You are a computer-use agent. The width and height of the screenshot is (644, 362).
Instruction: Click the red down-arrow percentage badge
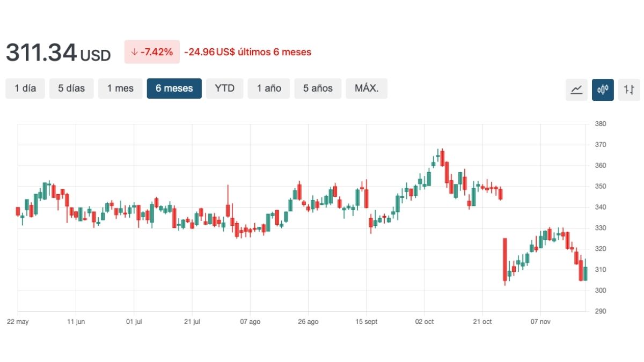[152, 52]
